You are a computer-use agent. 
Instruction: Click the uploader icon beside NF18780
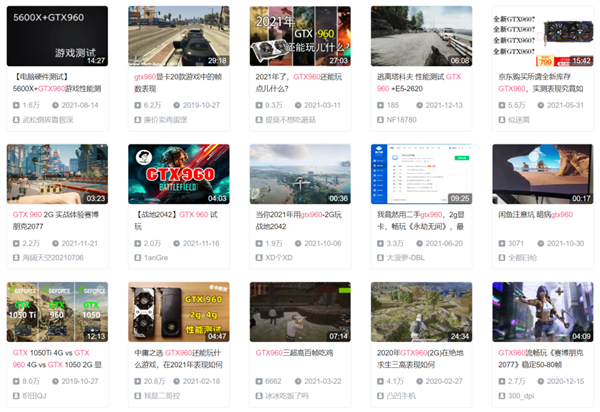380,120
